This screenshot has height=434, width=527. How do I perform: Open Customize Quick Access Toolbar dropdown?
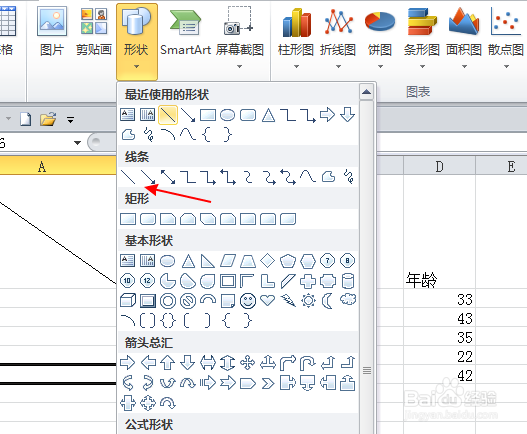(70, 120)
